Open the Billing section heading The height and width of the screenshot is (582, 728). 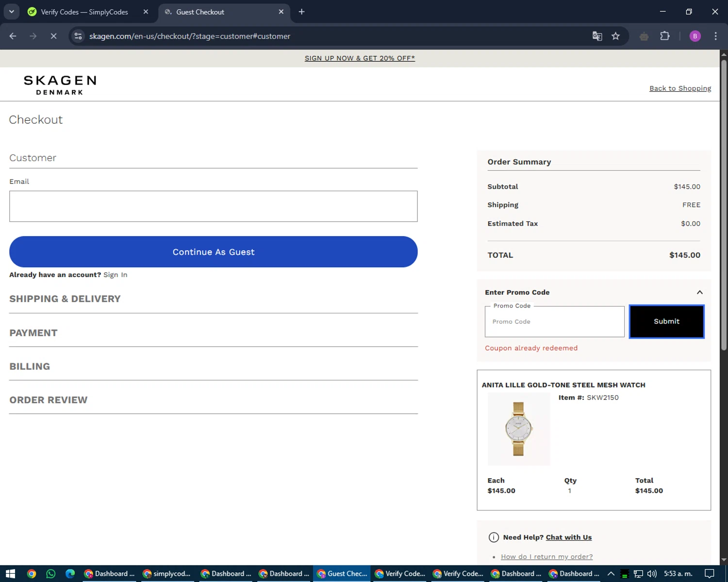point(30,366)
